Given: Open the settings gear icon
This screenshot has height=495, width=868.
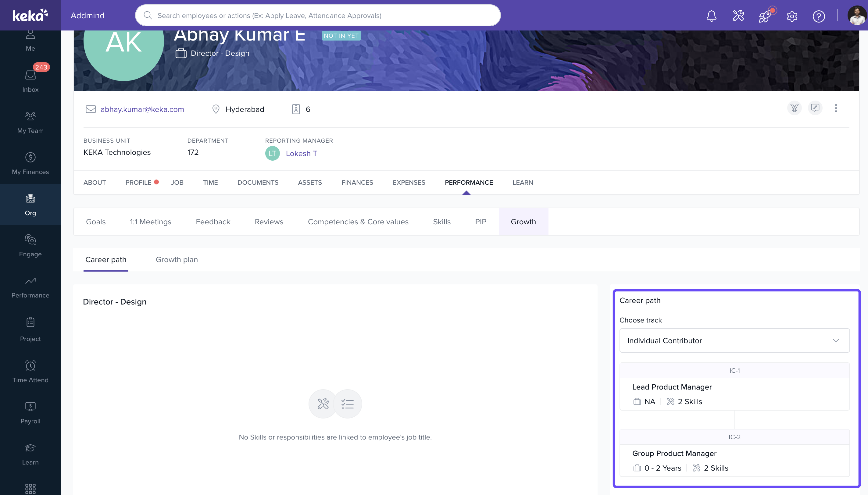Looking at the screenshot, I should point(792,16).
